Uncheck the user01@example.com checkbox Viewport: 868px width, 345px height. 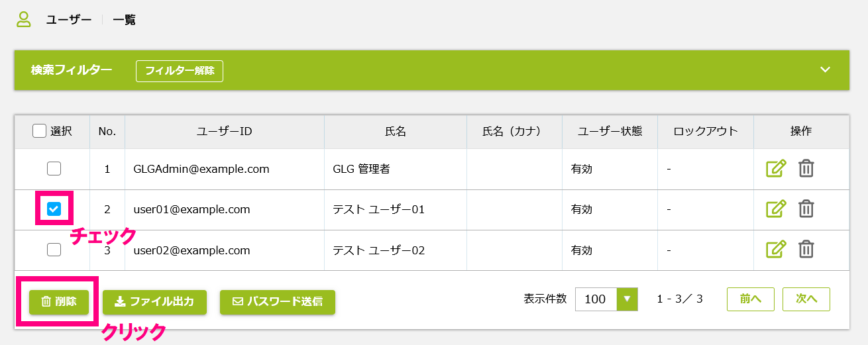[x=54, y=209]
